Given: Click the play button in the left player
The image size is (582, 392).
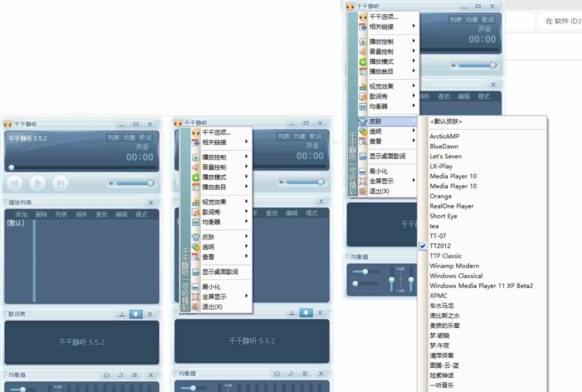Looking at the screenshot, I should (x=38, y=183).
